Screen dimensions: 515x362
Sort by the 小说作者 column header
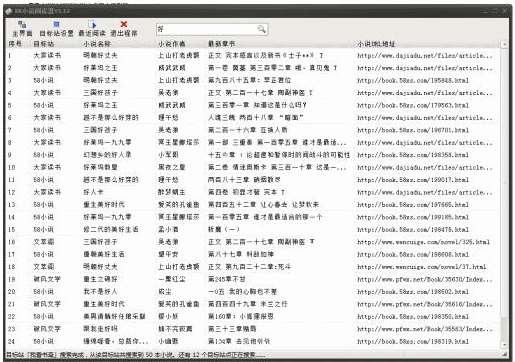(x=172, y=44)
